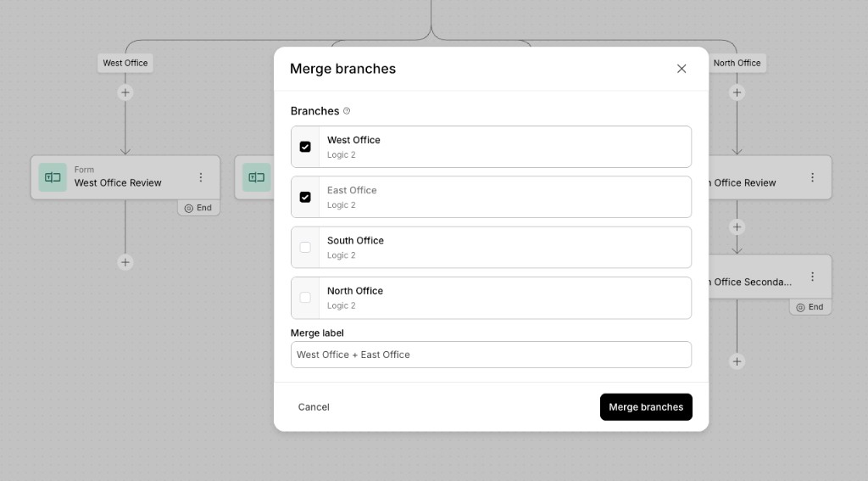Close the Merge branches dialog
Viewport: 868px width, 481px height.
coord(682,69)
